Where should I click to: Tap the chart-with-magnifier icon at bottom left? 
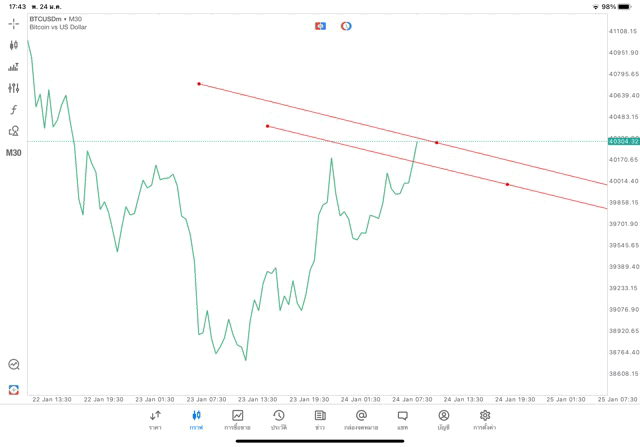click(14, 365)
